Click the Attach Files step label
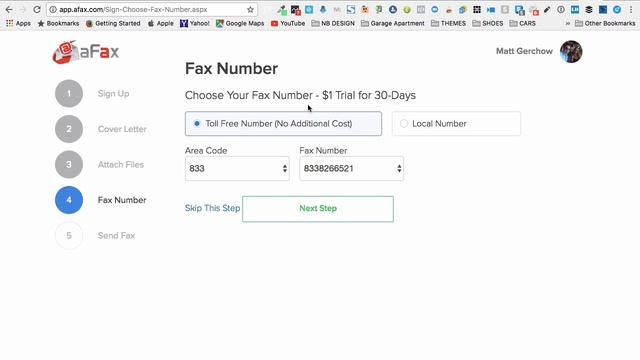The height and width of the screenshot is (360, 640). [121, 164]
